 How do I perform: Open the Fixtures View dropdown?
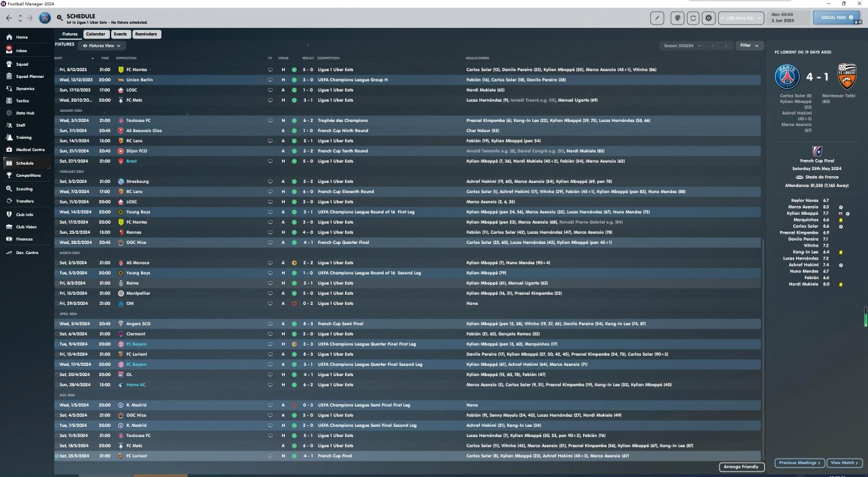point(102,45)
